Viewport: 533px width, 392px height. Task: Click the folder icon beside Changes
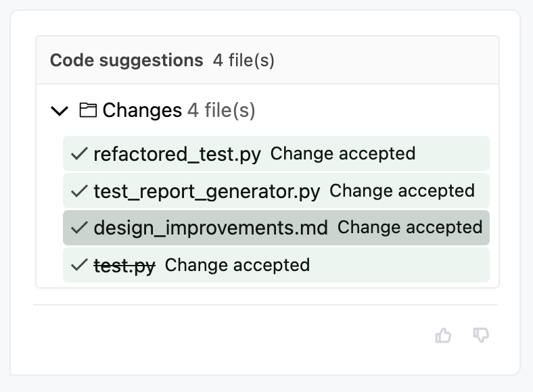(x=88, y=110)
